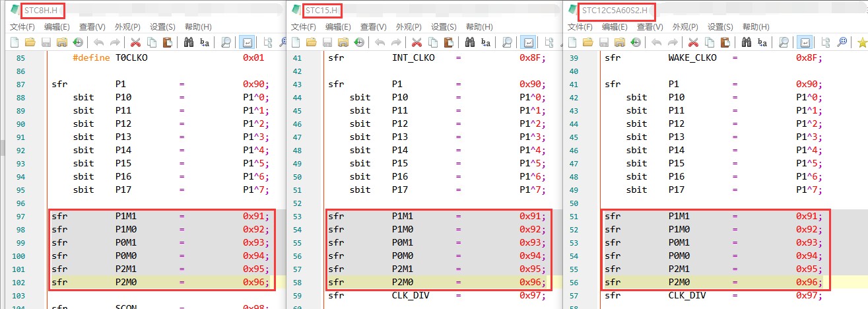Click STC15.H window title text

coord(322,11)
